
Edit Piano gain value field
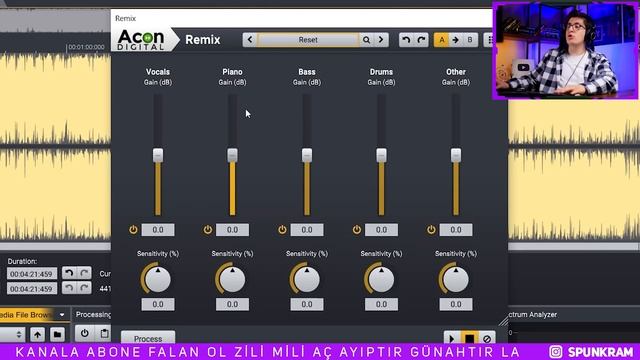click(x=232, y=230)
